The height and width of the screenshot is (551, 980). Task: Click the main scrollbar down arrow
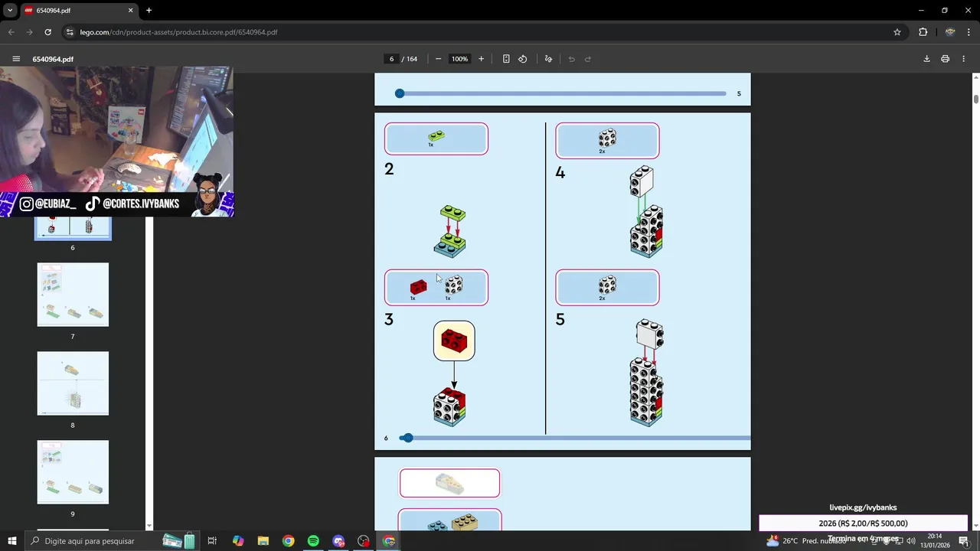tap(975, 526)
